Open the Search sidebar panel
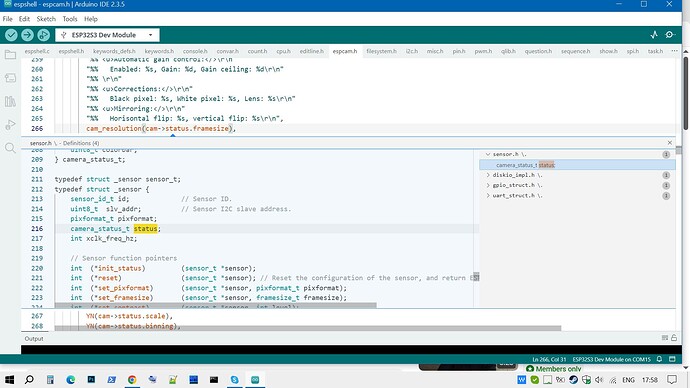The width and height of the screenshot is (690, 388). pos(10,148)
